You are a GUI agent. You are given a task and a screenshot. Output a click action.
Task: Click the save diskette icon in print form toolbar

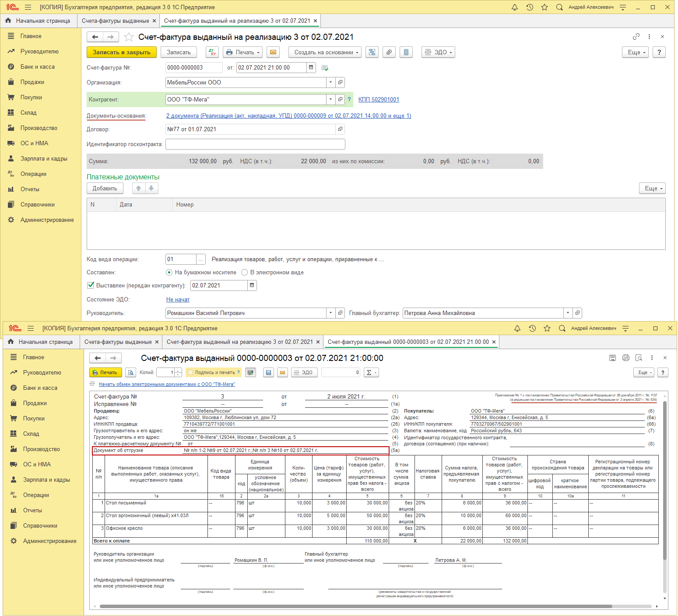[x=269, y=372]
